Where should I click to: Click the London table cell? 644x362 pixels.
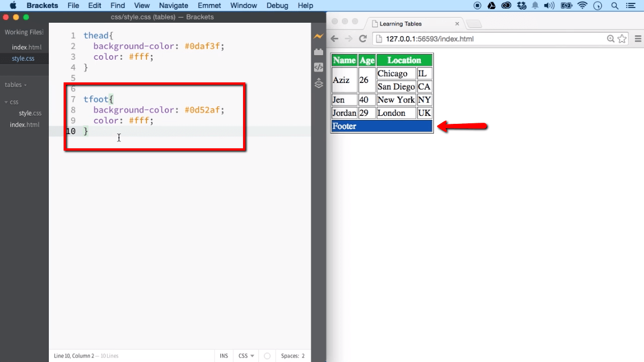pos(396,113)
